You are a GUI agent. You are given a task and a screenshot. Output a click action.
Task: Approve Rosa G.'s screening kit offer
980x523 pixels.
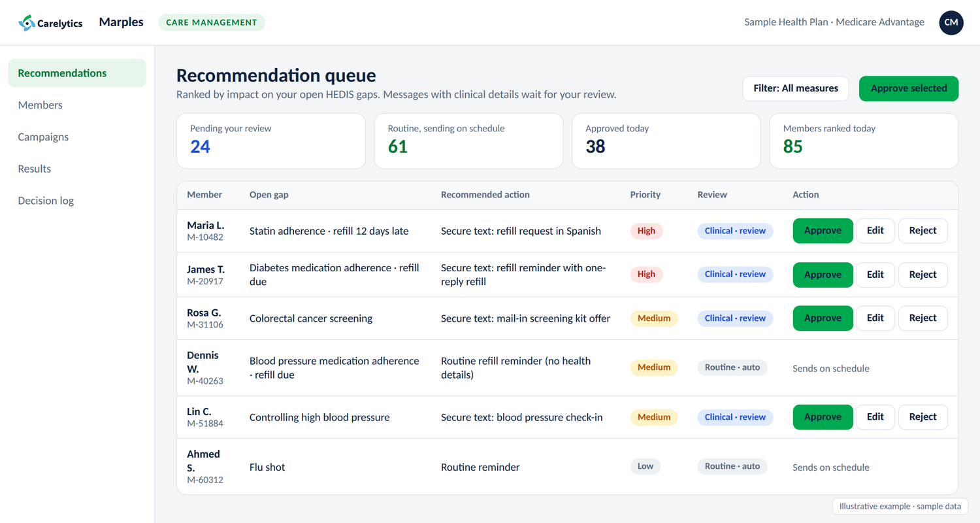[x=823, y=318]
